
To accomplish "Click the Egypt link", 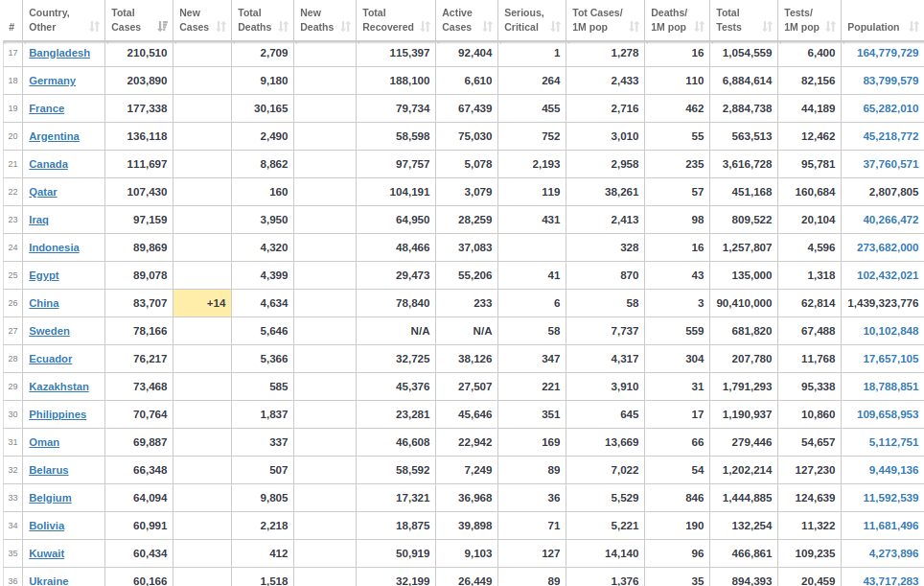I will (x=44, y=275).
